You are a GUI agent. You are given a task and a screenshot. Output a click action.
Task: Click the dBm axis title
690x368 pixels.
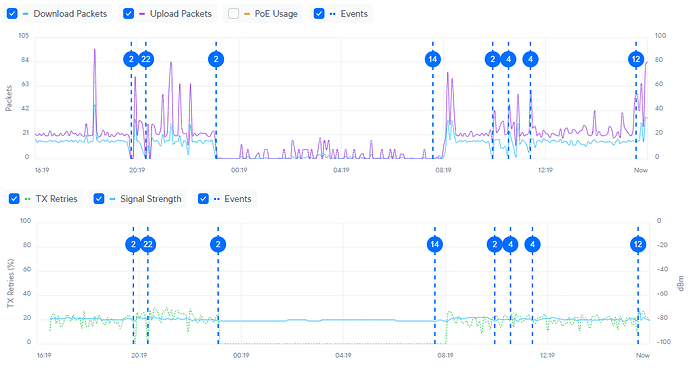pyautogui.click(x=681, y=283)
